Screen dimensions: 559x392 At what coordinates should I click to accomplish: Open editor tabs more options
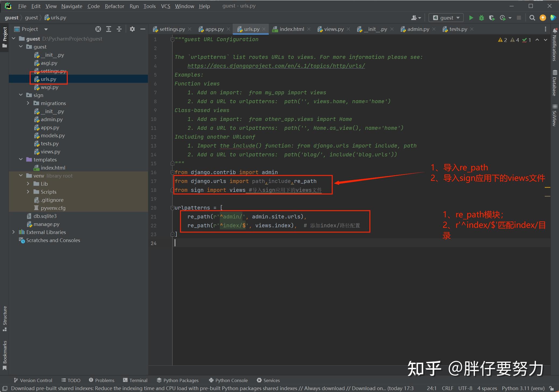[545, 29]
